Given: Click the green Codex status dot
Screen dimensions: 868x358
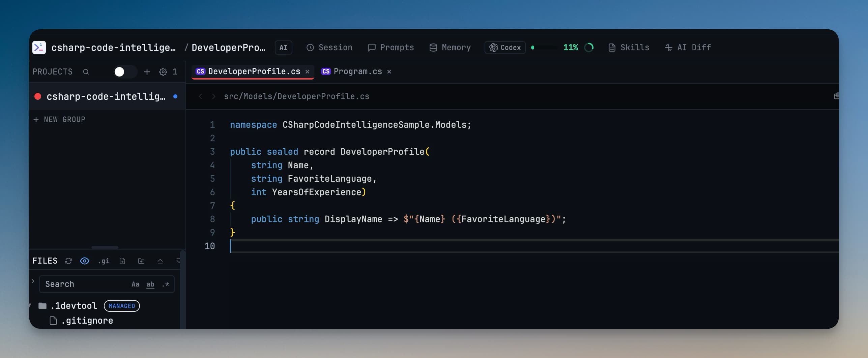Looking at the screenshot, I should pyautogui.click(x=532, y=48).
